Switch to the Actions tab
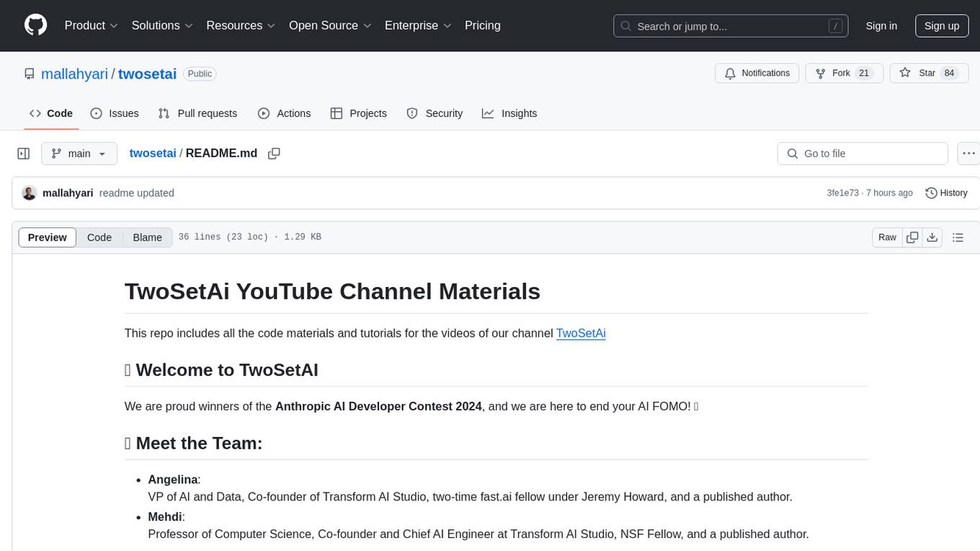The height and width of the screenshot is (551, 980). [x=285, y=113]
